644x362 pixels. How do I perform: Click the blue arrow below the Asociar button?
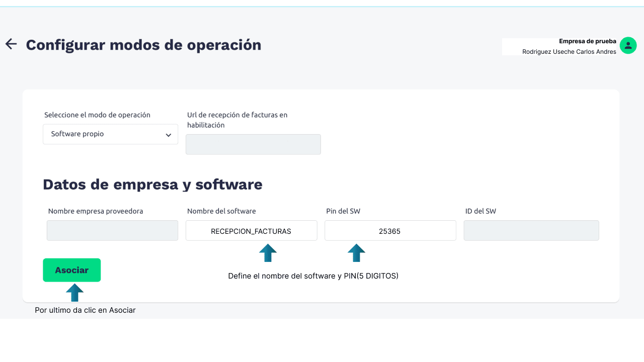[x=74, y=292]
